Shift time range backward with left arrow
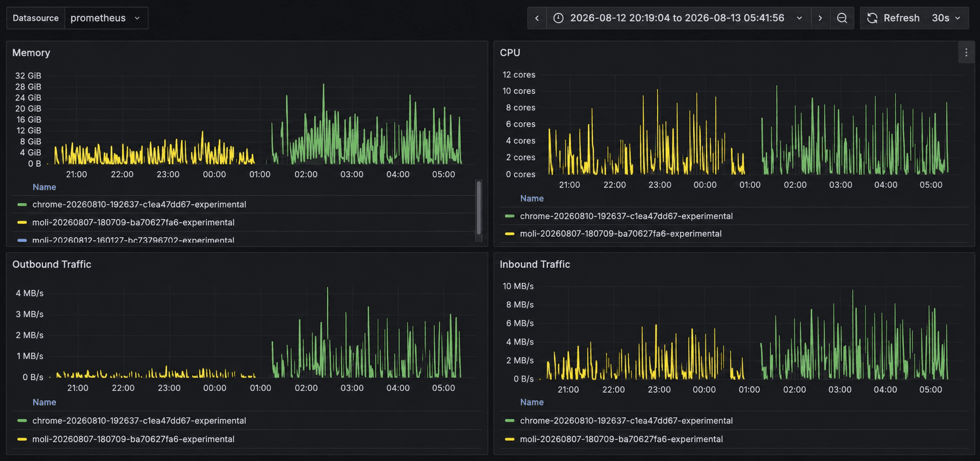Screen dimensions: 980x461 (537, 18)
